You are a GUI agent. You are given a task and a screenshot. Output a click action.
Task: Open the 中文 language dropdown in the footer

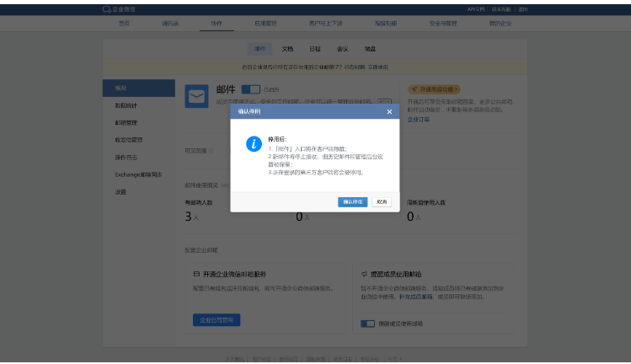(393, 359)
